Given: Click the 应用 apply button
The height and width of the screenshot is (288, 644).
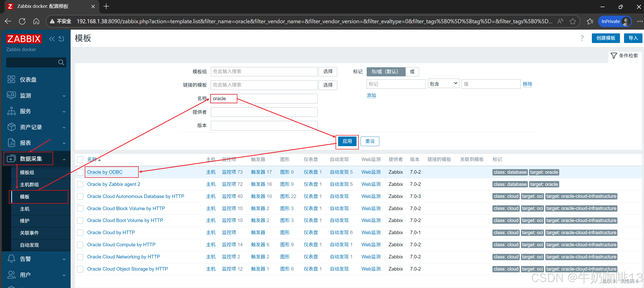Looking at the screenshot, I should [347, 141].
